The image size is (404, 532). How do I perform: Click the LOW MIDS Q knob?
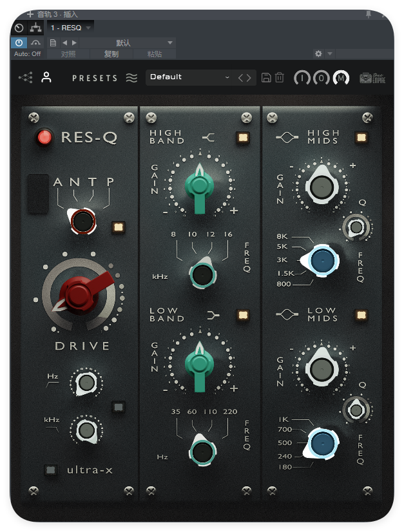tap(356, 410)
